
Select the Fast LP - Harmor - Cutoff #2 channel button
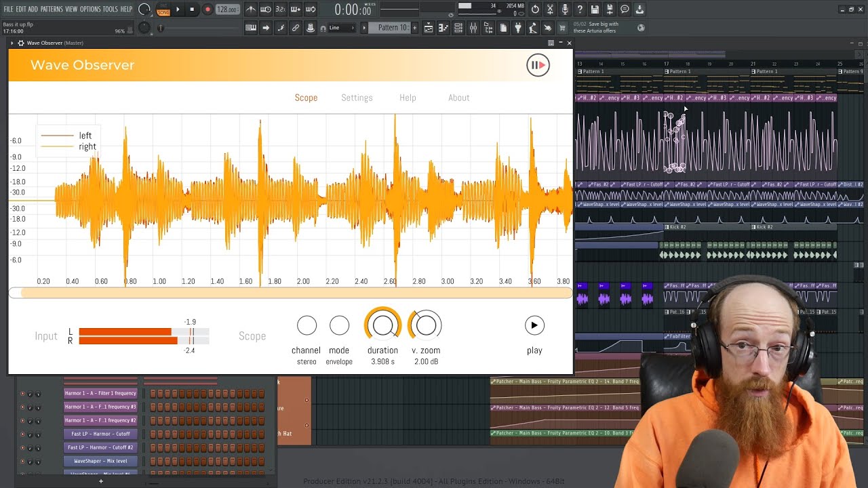[101, 447]
